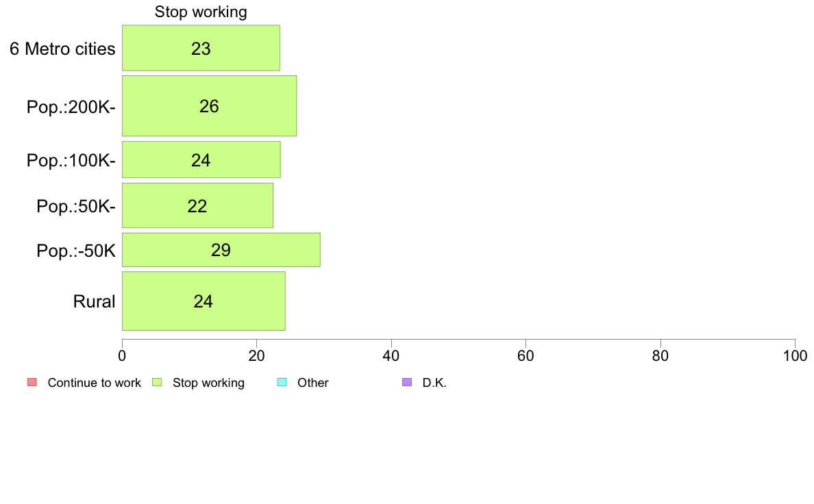Click the Rural axis label
This screenshot has width=814, height=504.
(x=94, y=301)
